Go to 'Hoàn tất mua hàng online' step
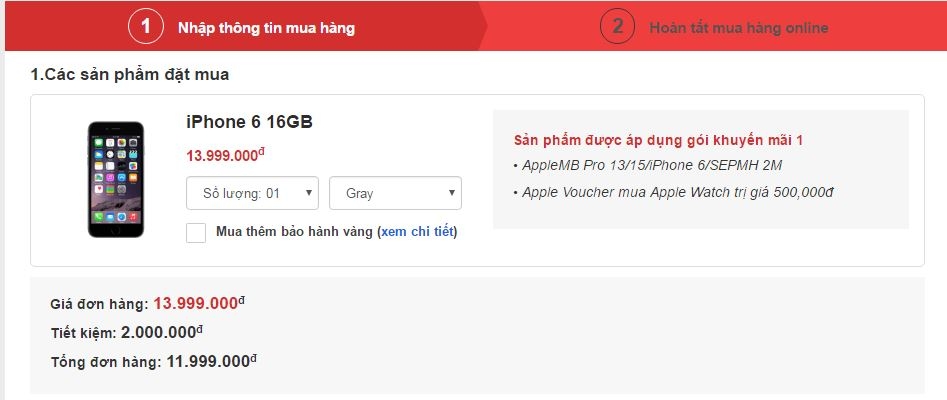947x400 pixels. pyautogui.click(x=739, y=28)
